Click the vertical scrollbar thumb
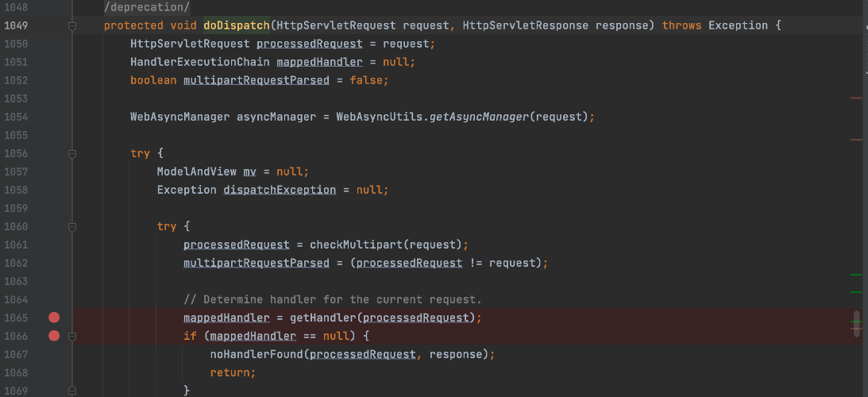 (857, 323)
